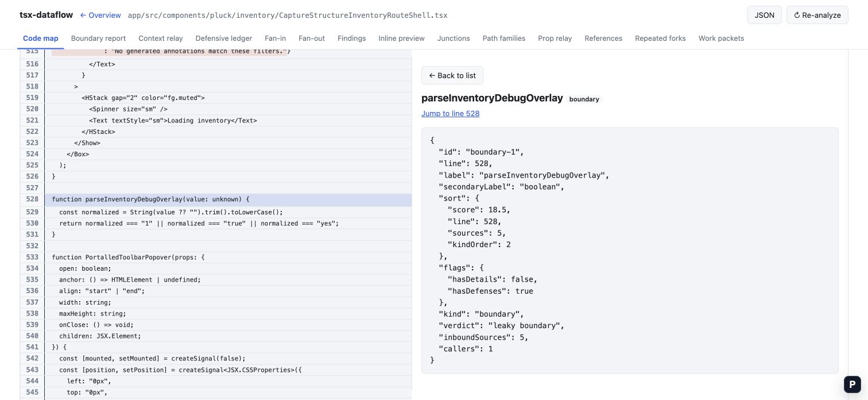Open the Fan-out tab
The height and width of the screenshot is (400, 868).
pyautogui.click(x=312, y=38)
